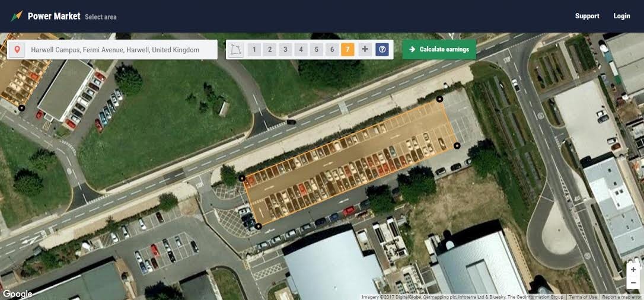Select highlighted area 7
644x300 pixels.
tap(347, 50)
